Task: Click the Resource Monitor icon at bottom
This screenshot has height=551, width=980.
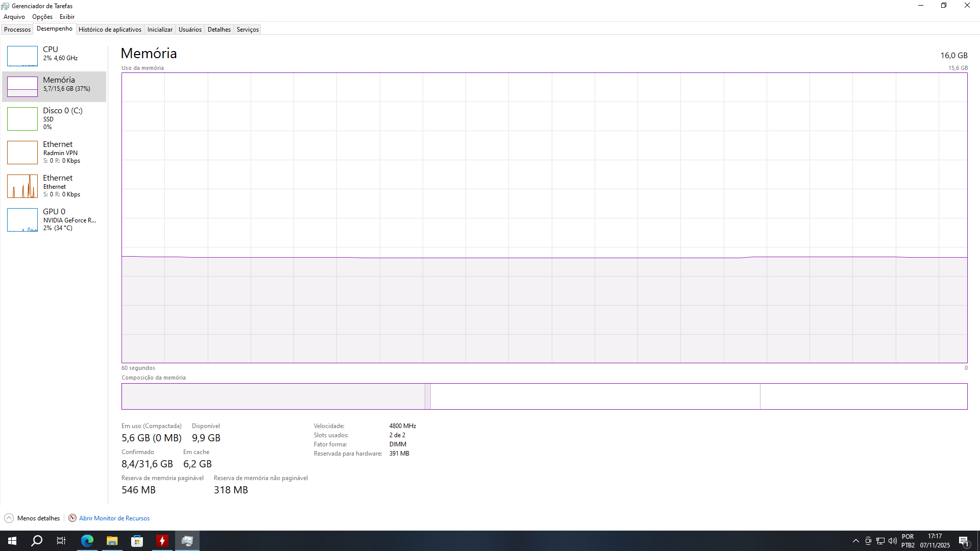Action: click(72, 518)
